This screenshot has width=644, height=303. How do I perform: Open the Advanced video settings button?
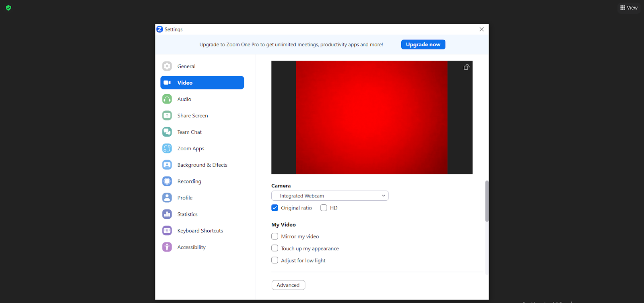coord(288,285)
